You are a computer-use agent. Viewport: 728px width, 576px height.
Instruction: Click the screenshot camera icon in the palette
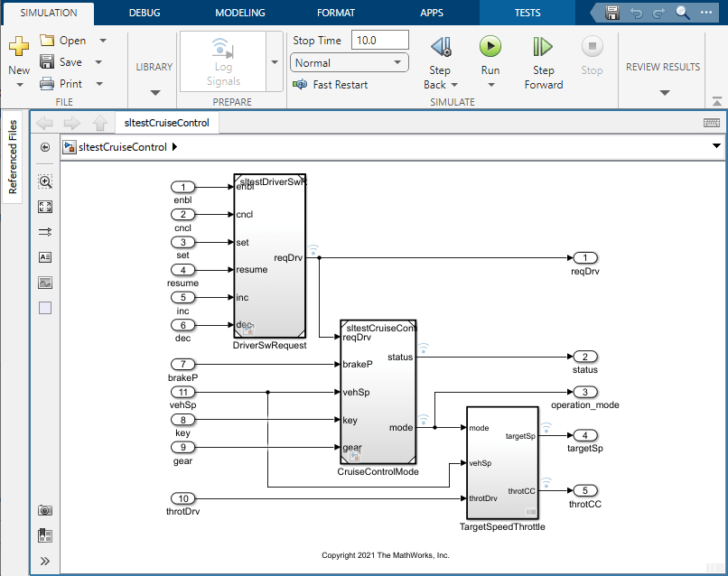(45, 510)
